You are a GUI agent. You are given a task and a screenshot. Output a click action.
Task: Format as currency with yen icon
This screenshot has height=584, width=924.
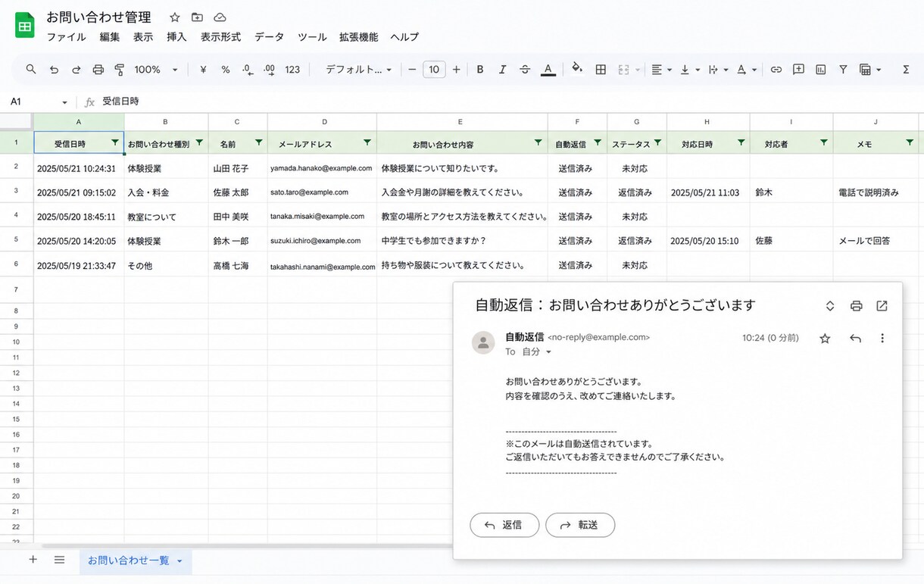[203, 69]
